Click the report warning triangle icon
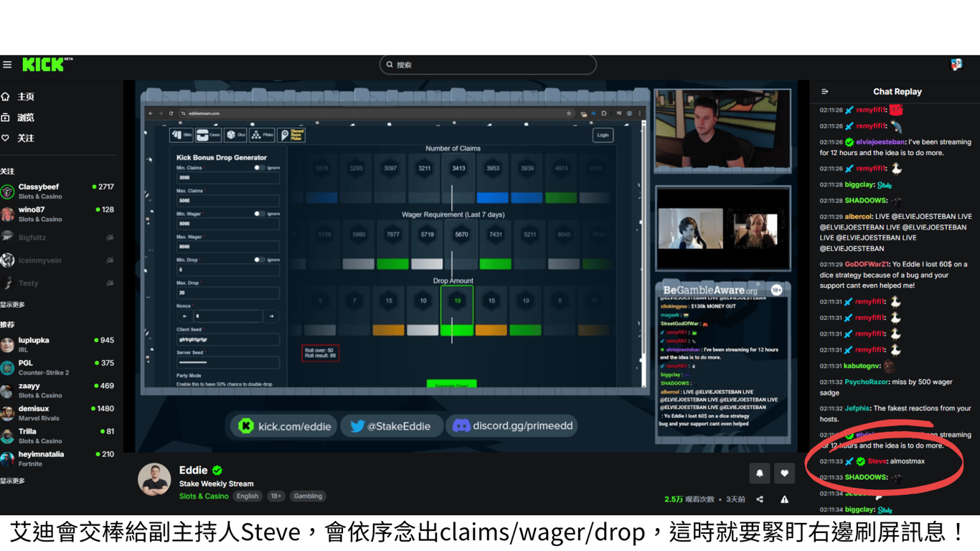 (x=784, y=499)
